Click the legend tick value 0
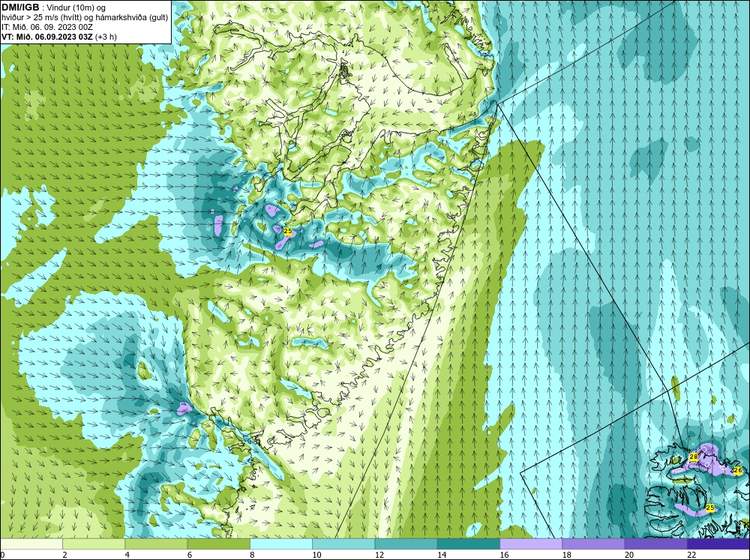Screen dimensions: 750x560 [2, 554]
